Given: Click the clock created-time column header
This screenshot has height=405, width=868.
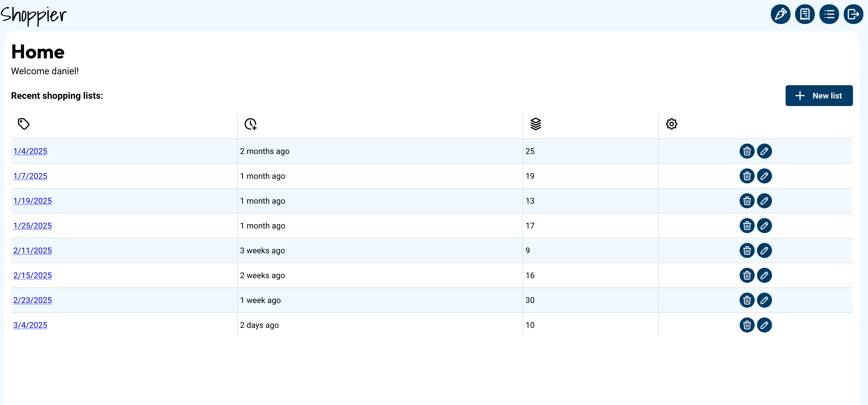Looking at the screenshot, I should (250, 124).
